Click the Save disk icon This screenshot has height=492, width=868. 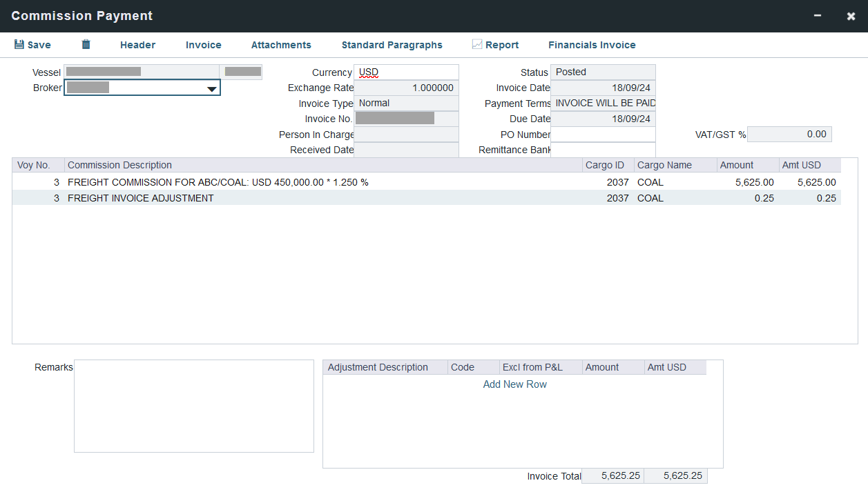tap(19, 45)
